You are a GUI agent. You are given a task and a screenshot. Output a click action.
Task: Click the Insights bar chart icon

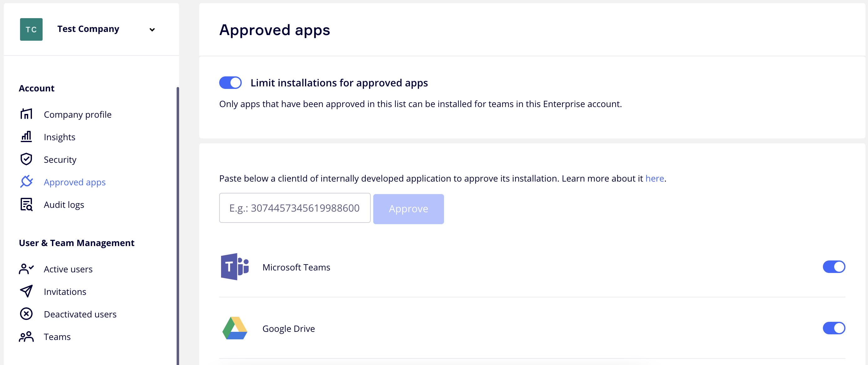[26, 137]
